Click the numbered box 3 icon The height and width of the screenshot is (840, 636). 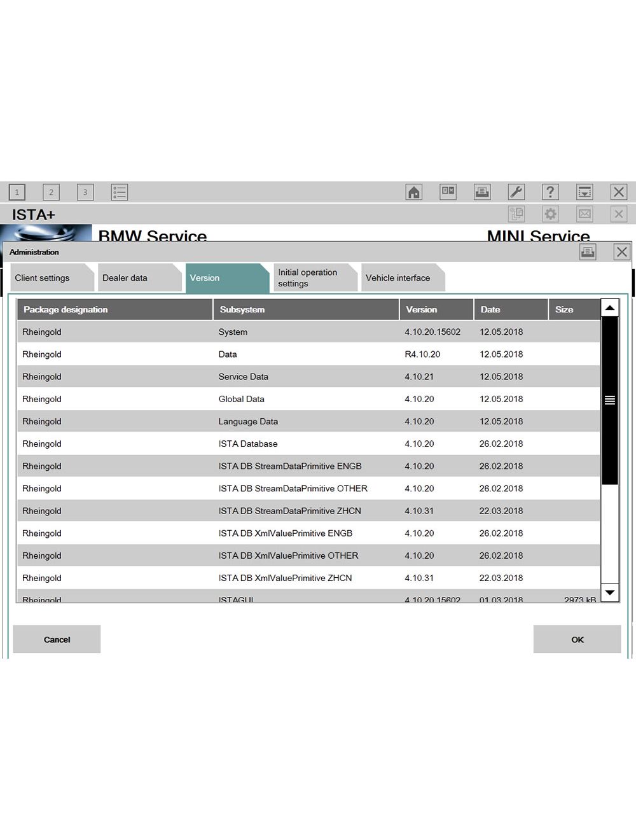point(85,192)
